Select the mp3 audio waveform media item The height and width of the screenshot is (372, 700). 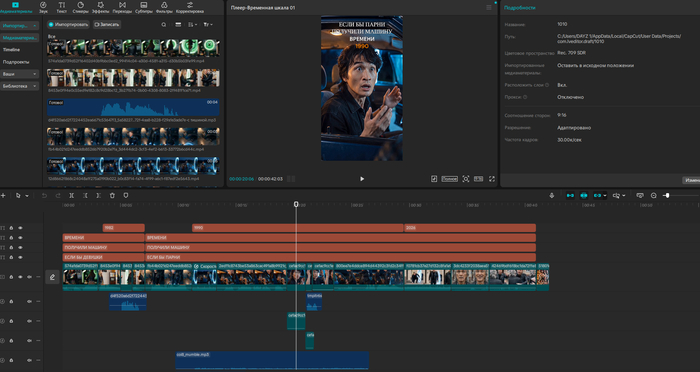pos(133,108)
